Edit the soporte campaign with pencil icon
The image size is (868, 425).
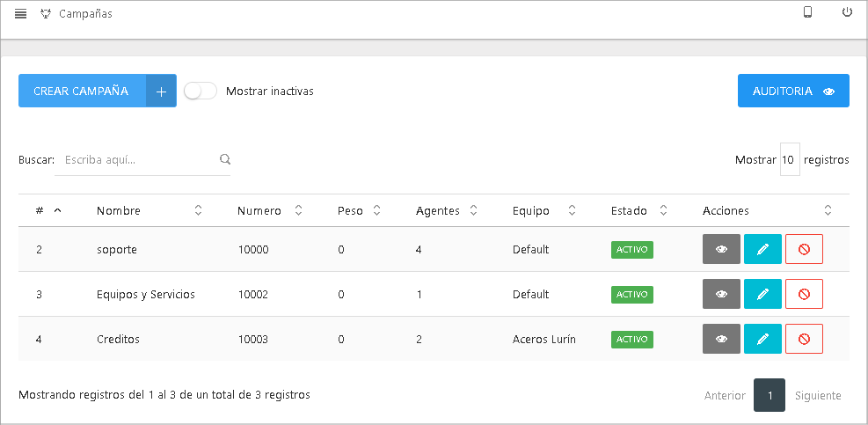(x=762, y=249)
